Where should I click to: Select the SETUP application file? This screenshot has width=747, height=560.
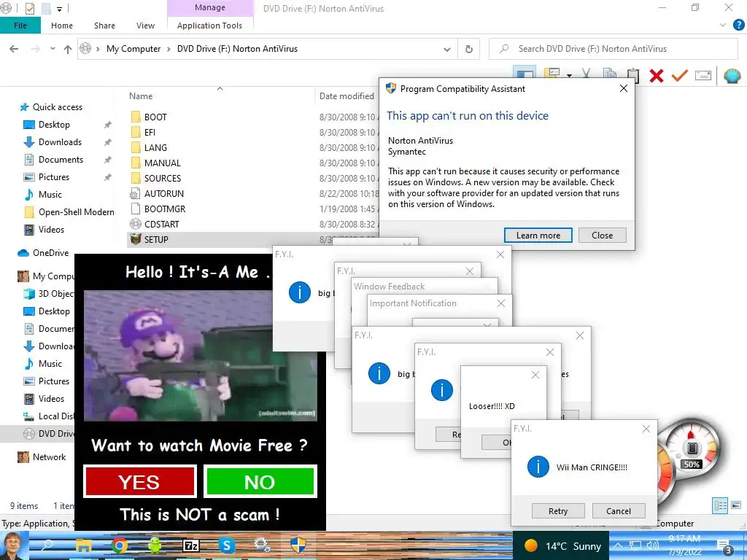coord(156,239)
